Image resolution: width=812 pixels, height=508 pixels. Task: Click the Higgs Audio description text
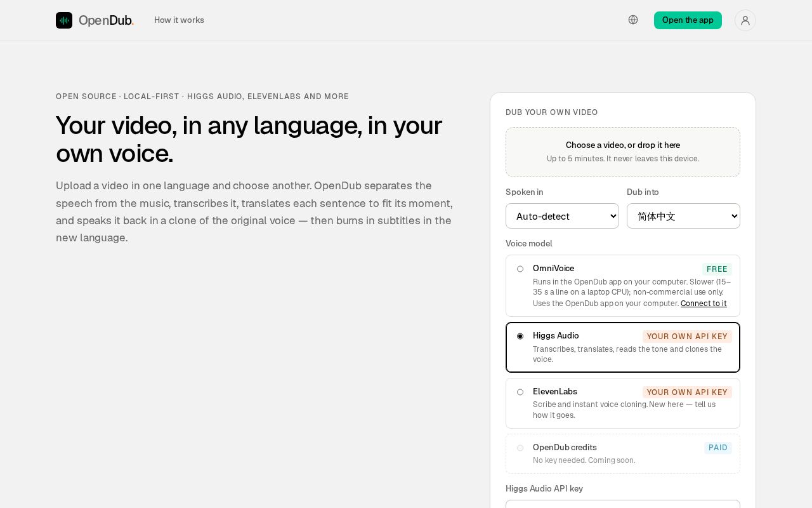627,354
